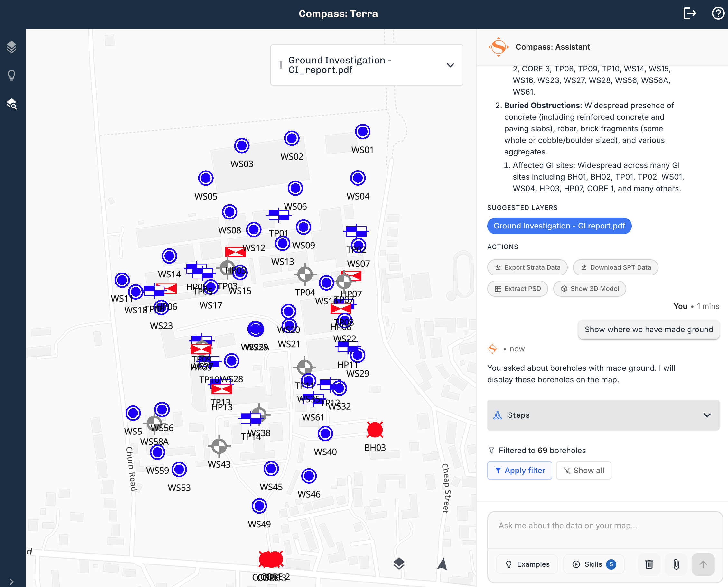Expand the GI_report.pdf layer dropdown
This screenshot has height=587, width=728.
450,65
